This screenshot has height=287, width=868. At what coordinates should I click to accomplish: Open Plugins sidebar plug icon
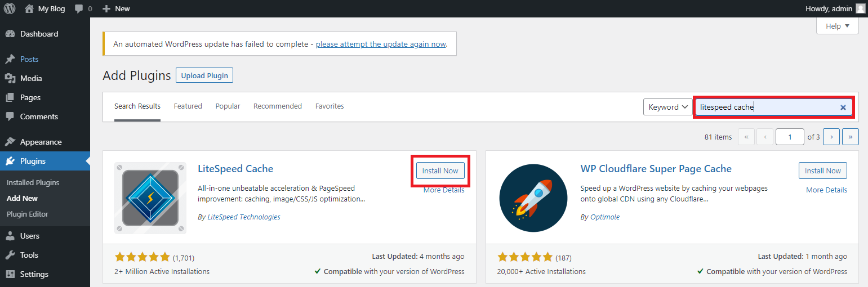(10, 161)
